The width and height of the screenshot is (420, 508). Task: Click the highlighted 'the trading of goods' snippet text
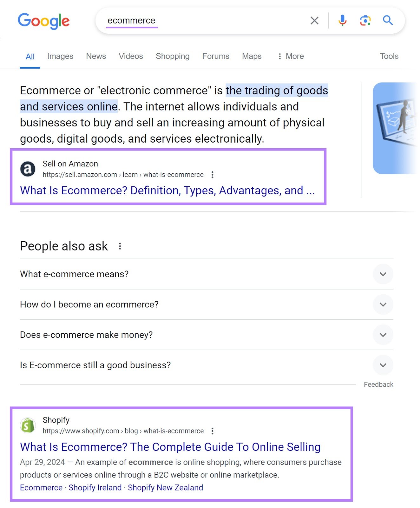pyautogui.click(x=277, y=90)
